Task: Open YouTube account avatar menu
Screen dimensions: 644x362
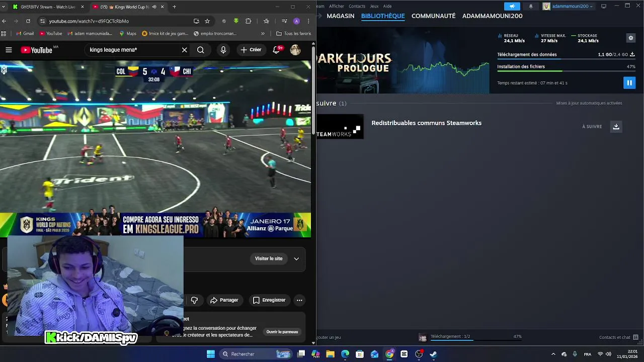Action: (x=295, y=50)
